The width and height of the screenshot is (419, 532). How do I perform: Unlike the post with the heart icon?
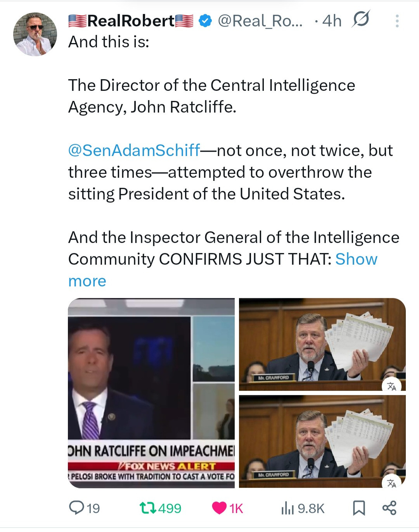coord(219,508)
